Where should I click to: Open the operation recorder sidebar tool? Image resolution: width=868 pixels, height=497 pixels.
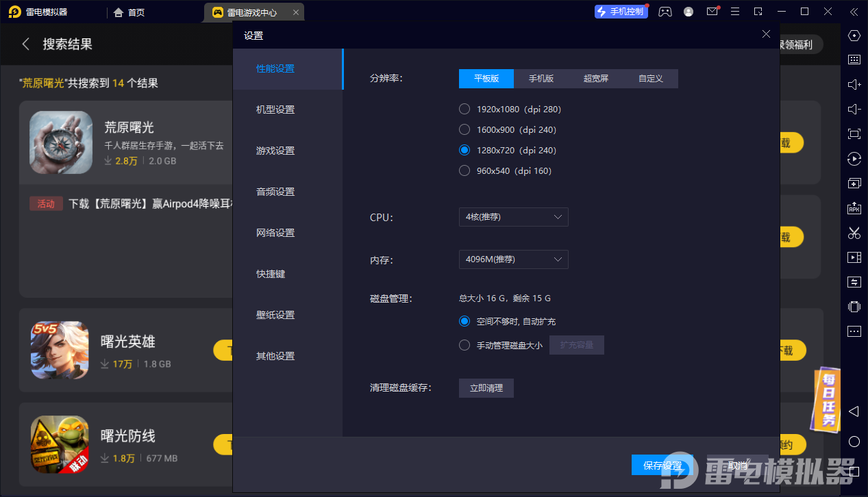pyautogui.click(x=854, y=158)
